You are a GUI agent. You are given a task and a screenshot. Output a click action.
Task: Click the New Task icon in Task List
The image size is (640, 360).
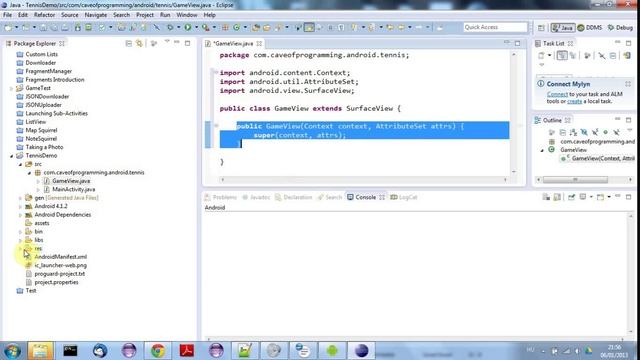[x=541, y=56]
